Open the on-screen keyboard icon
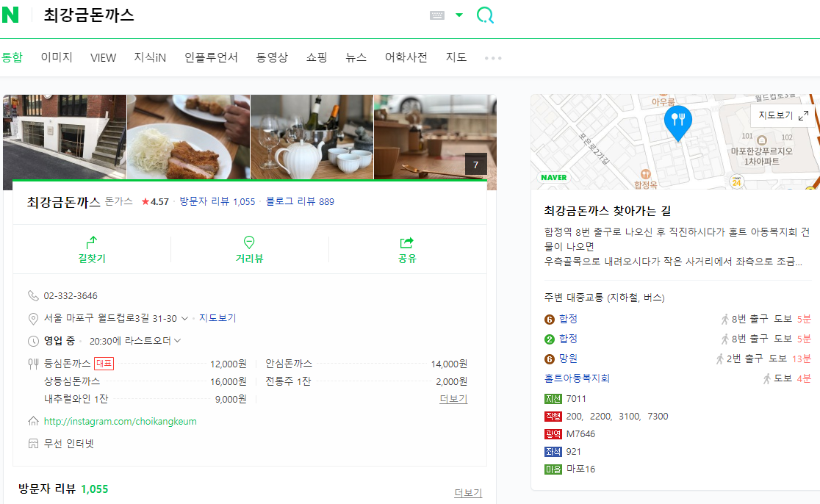Image resolution: width=820 pixels, height=504 pixels. pyautogui.click(x=436, y=15)
